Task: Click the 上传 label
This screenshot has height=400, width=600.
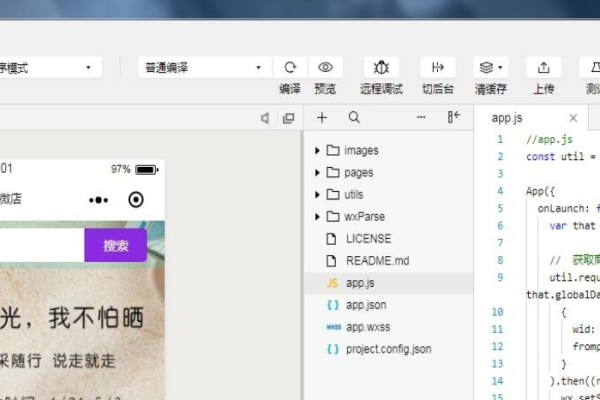Action: point(543,89)
